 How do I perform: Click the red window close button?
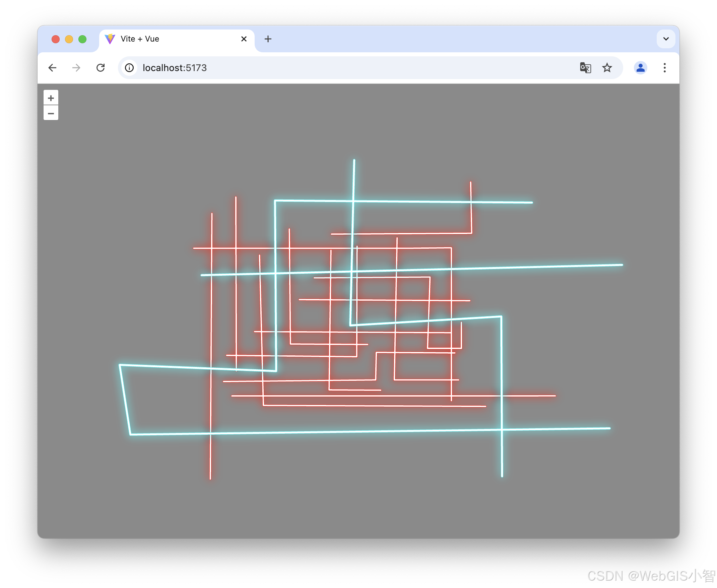point(56,39)
